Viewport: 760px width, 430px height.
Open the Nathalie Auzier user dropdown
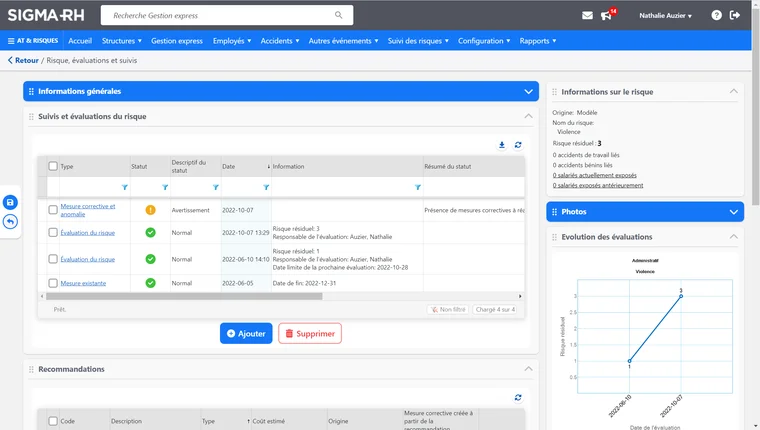point(665,16)
